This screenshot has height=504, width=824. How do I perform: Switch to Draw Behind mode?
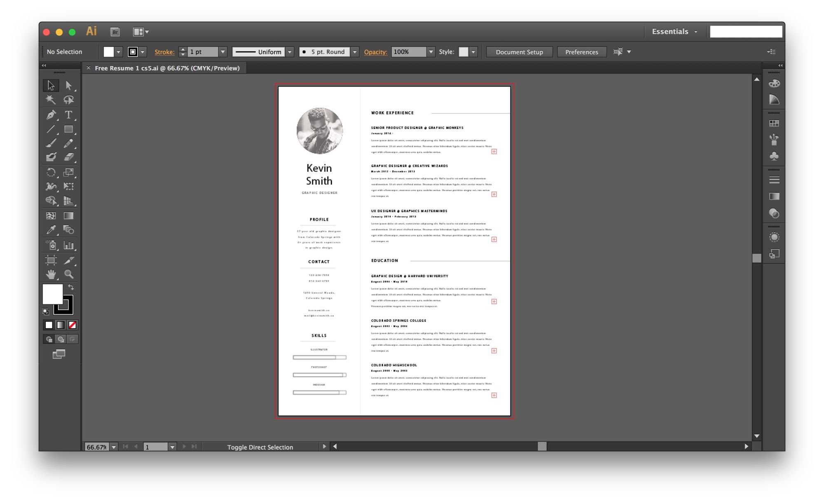[x=61, y=339]
